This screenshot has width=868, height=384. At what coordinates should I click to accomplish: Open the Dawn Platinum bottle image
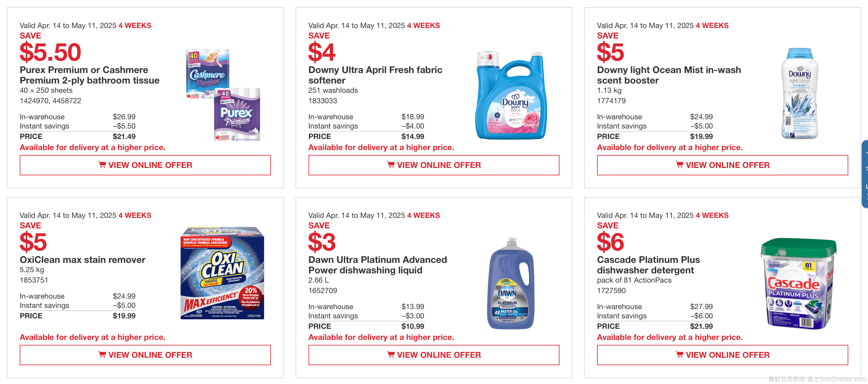click(510, 284)
